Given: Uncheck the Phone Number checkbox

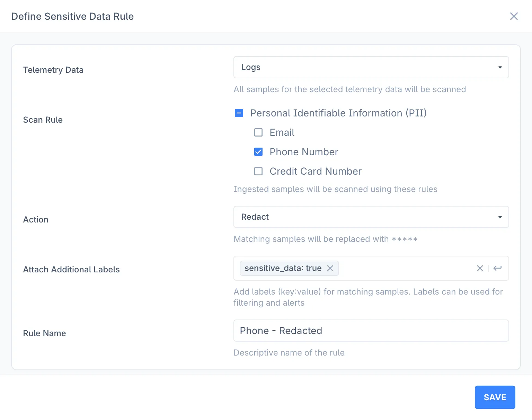Looking at the screenshot, I should coord(258,152).
